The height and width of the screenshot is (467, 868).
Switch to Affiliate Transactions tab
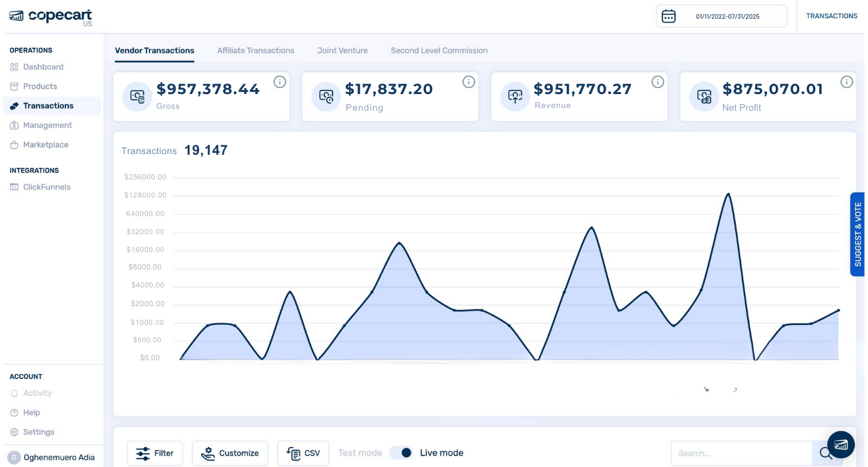tap(256, 51)
